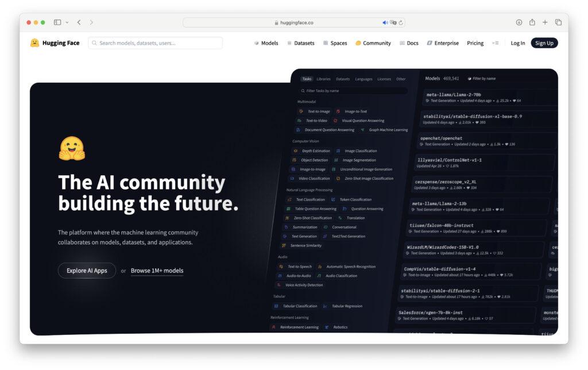Screen dimensions: 588x370
Task: Click the Depth Estimation task icon
Action: pos(296,151)
